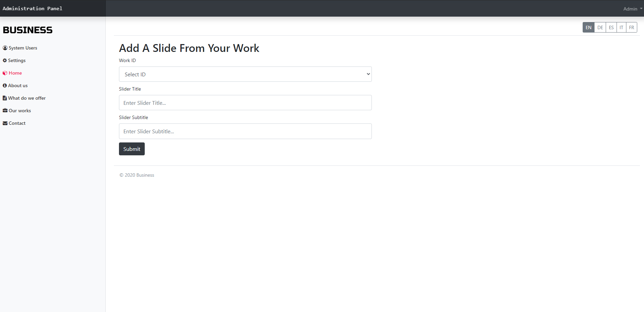Focus the Slider Subtitle input field

coord(245,131)
